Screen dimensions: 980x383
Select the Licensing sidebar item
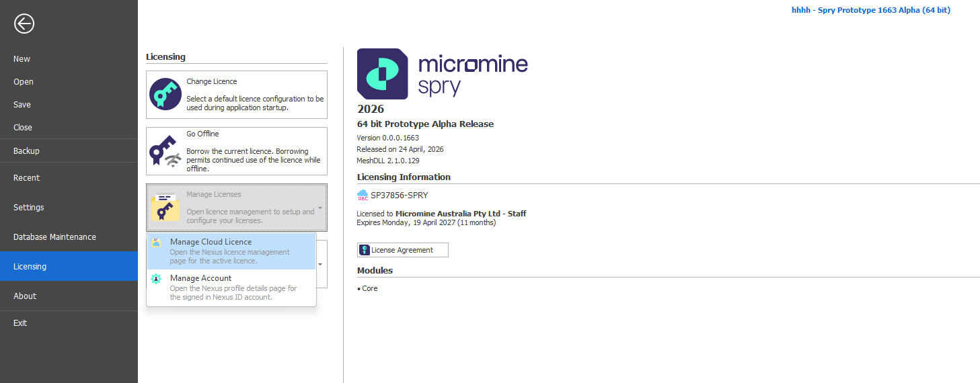pos(69,267)
